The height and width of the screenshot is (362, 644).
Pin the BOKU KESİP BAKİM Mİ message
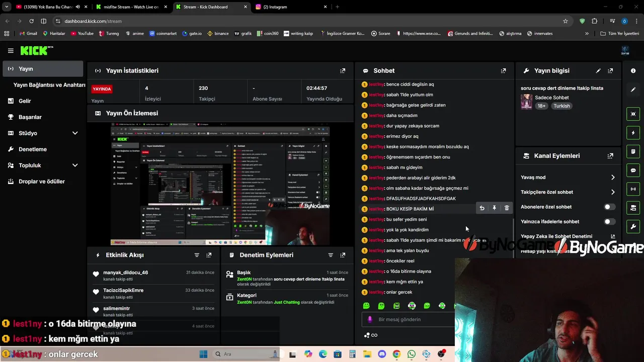click(494, 208)
